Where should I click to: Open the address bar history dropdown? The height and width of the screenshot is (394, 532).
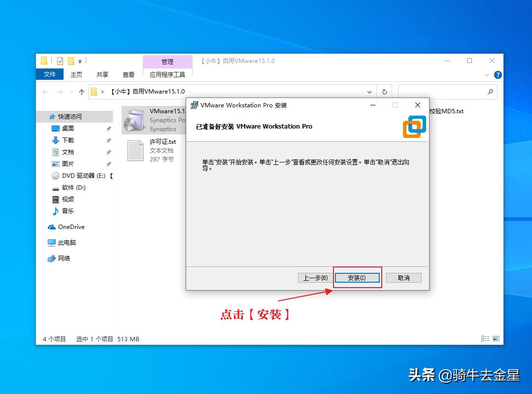[368, 91]
